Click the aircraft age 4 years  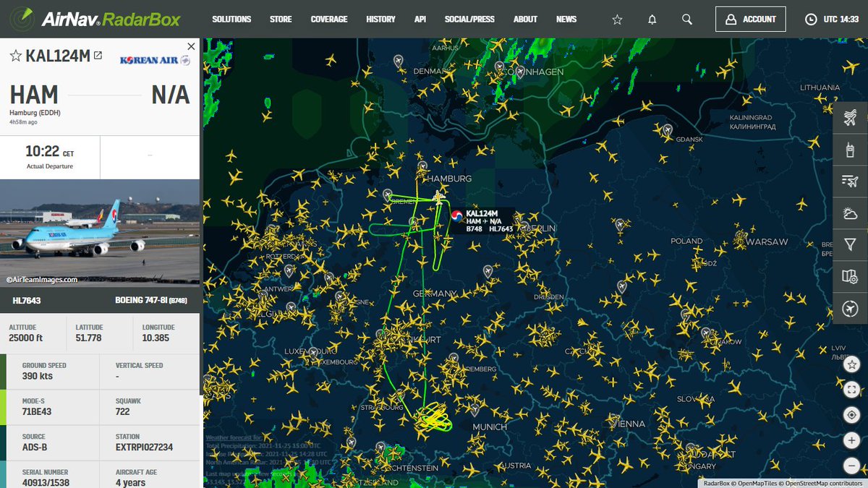(130, 483)
